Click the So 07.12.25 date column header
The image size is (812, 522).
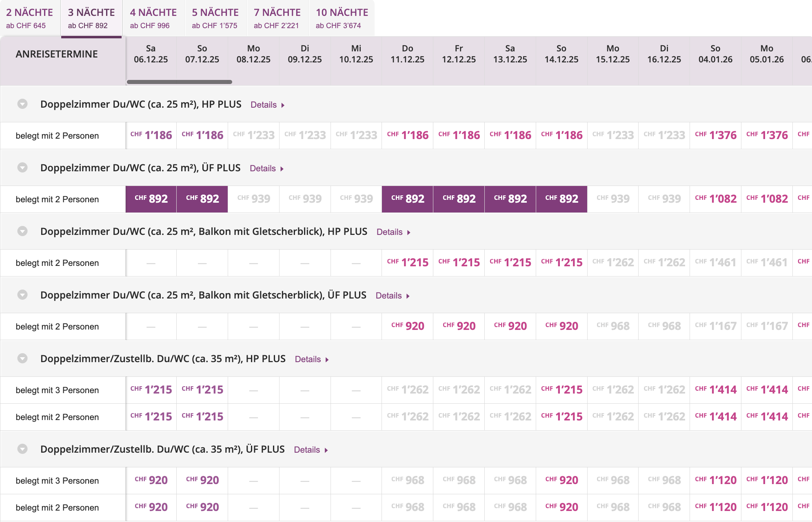tap(202, 54)
